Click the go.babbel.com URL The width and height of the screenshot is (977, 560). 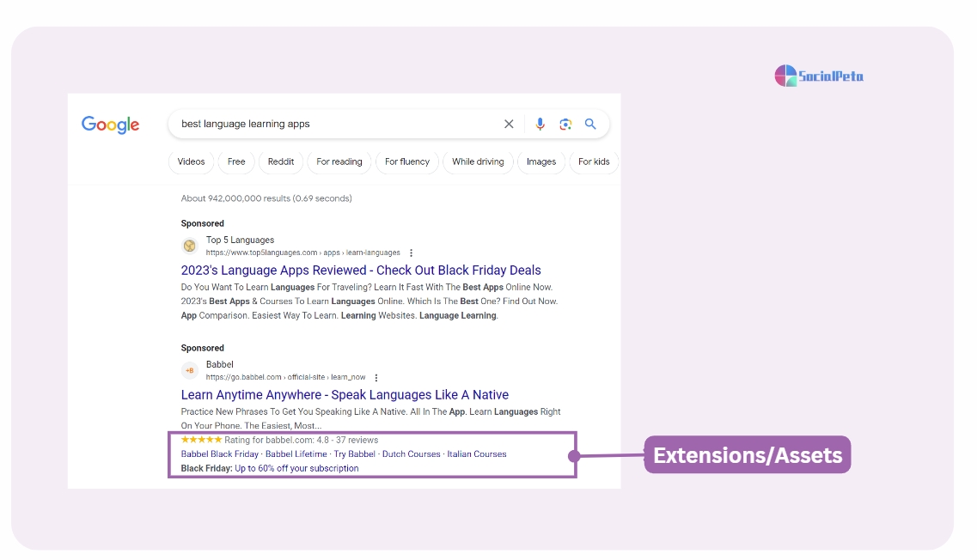click(x=285, y=378)
